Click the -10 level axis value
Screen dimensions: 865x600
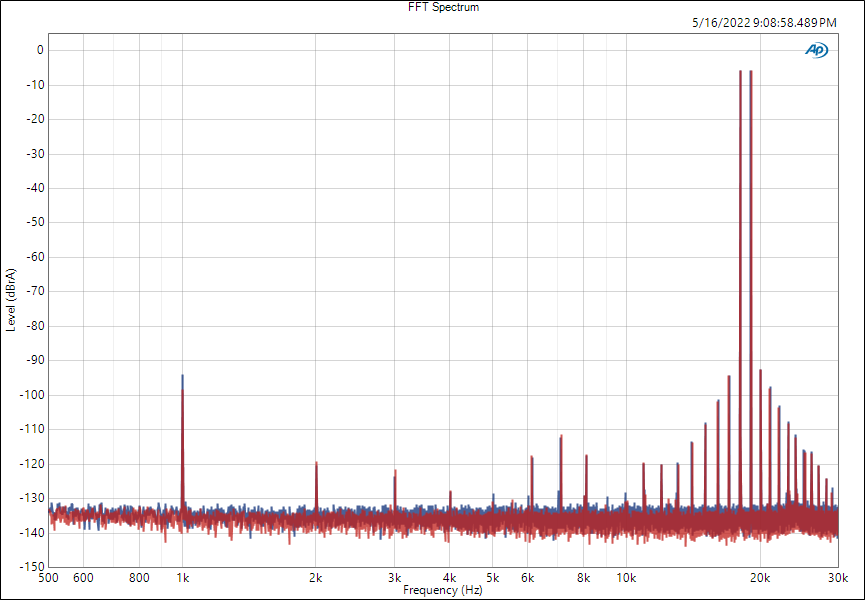point(35,85)
